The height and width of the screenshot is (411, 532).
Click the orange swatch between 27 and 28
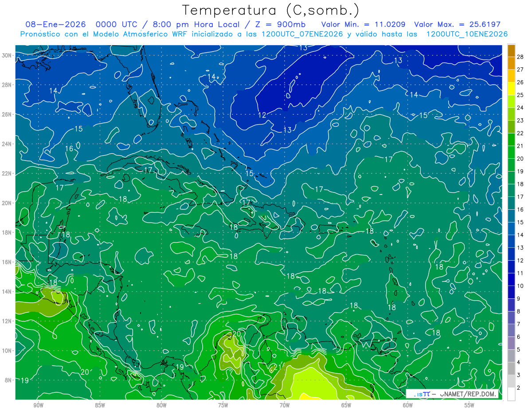pos(511,63)
